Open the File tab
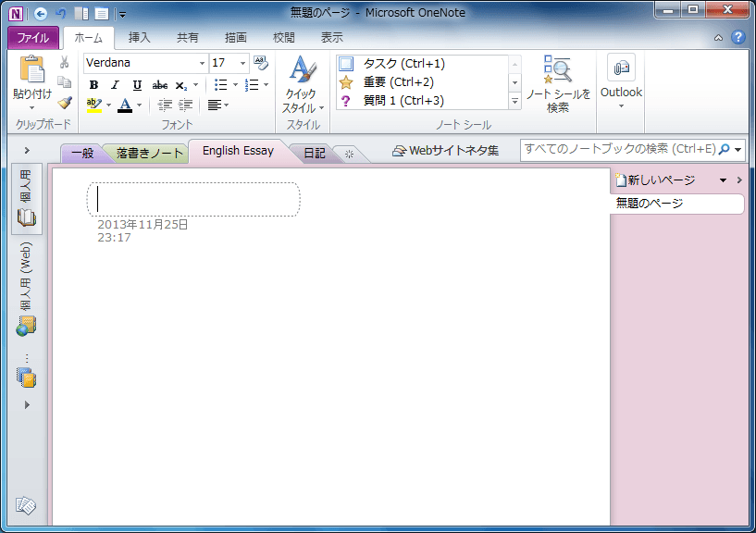The height and width of the screenshot is (533, 756). 33,38
